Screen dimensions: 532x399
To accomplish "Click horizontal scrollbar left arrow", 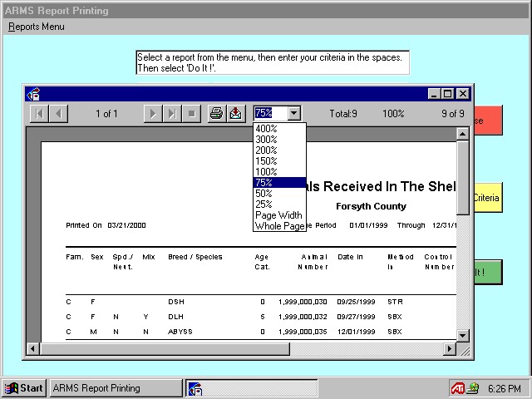I will coord(33,348).
